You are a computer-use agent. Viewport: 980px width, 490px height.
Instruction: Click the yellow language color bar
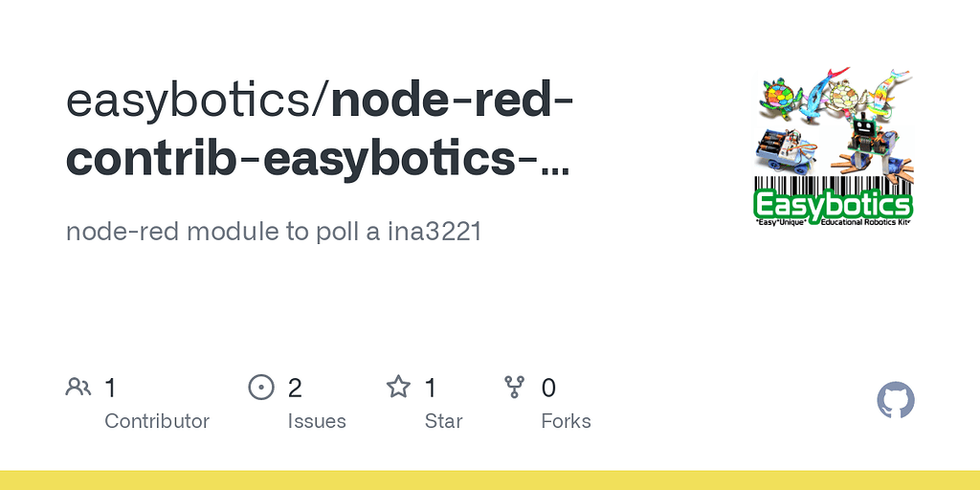pos(490,480)
